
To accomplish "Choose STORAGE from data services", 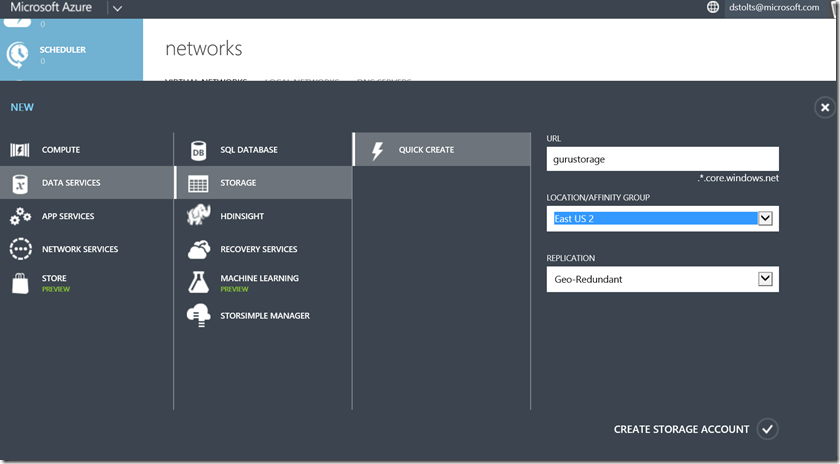I will [264, 183].
